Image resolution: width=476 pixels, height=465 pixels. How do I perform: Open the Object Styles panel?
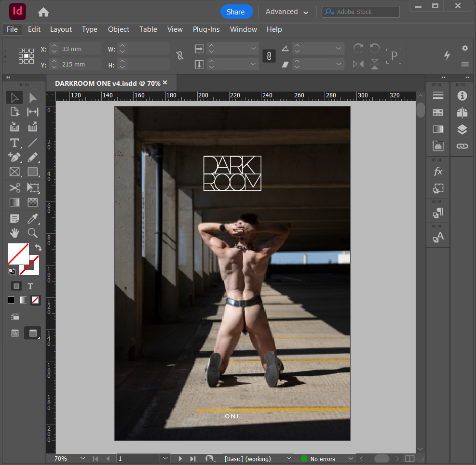point(438,188)
